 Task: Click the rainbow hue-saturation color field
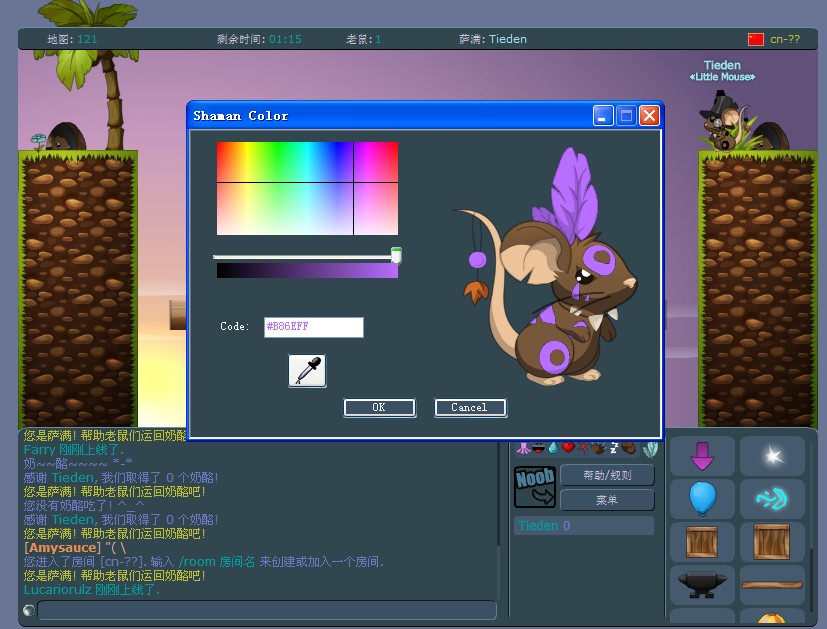tap(307, 188)
